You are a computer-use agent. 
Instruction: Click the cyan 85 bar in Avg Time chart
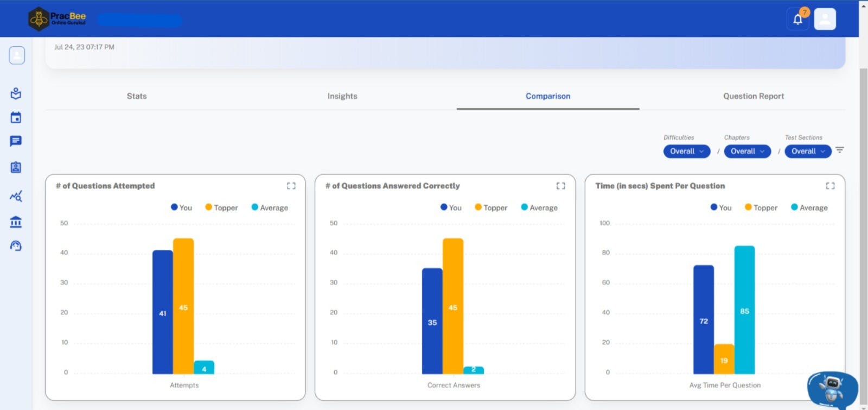[x=745, y=310]
